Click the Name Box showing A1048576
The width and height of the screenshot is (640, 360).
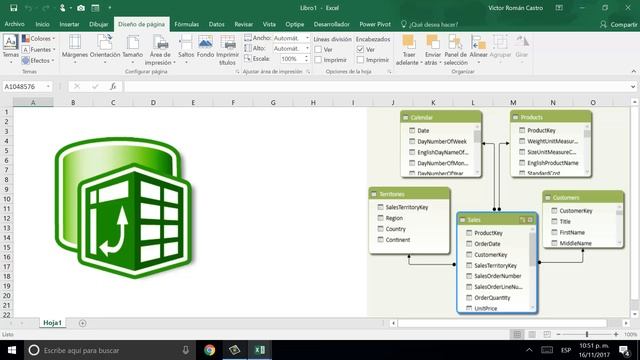tap(24, 87)
